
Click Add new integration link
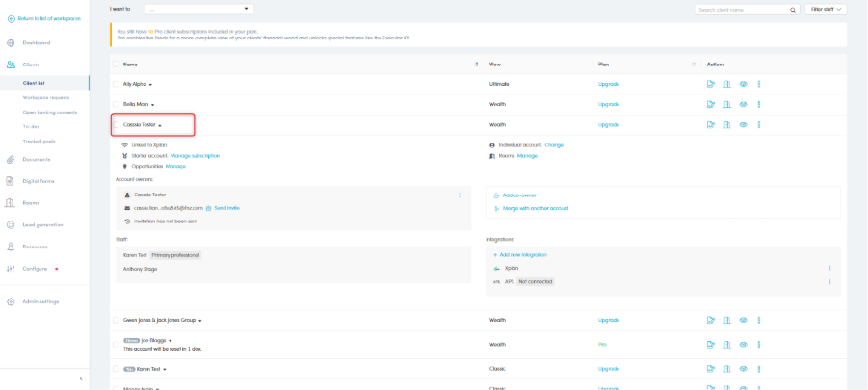(522, 254)
